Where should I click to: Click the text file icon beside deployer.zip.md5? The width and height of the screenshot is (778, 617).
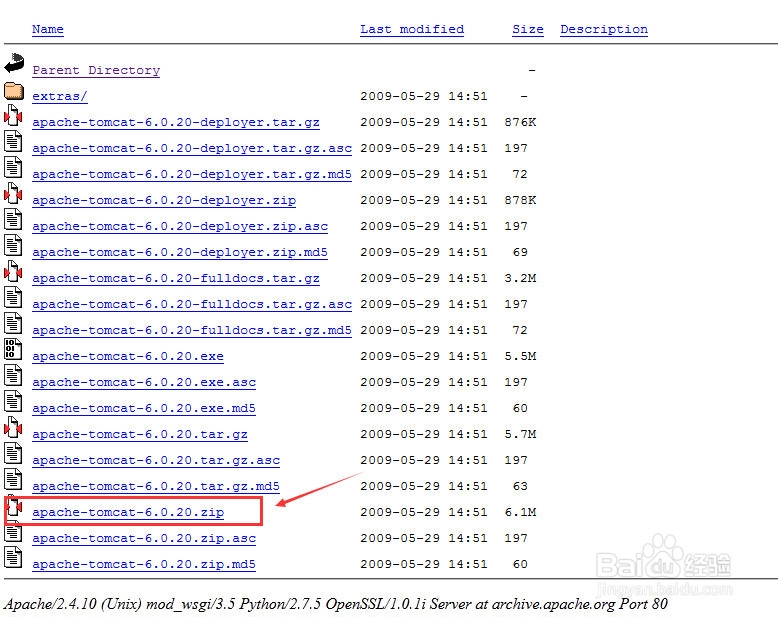click(13, 245)
